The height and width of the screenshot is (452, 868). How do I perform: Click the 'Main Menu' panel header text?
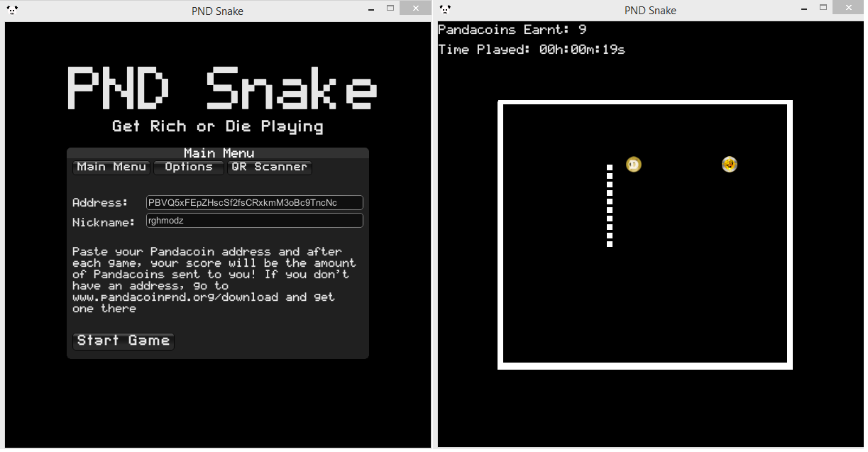pyautogui.click(x=219, y=153)
